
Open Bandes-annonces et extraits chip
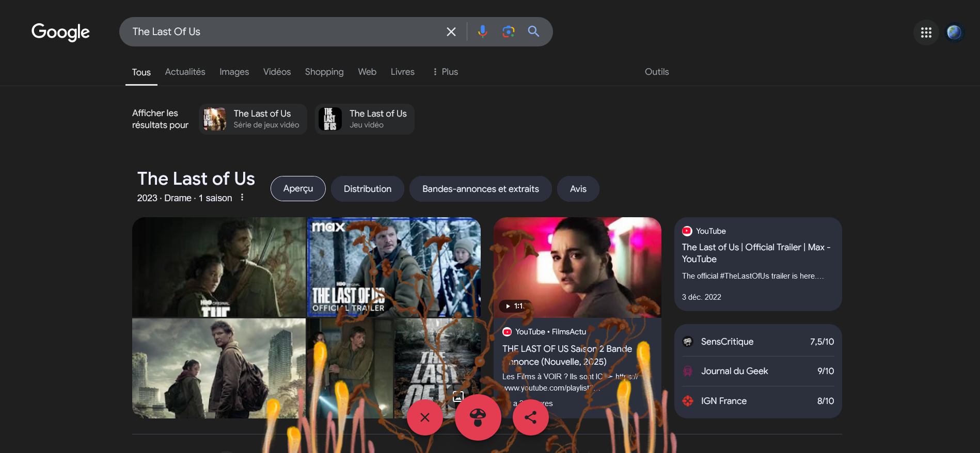click(480, 189)
